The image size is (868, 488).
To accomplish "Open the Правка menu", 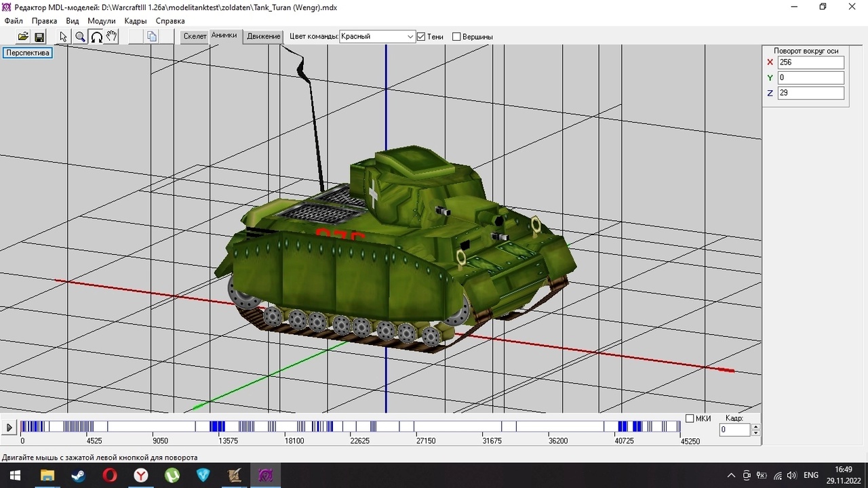I will (x=44, y=21).
